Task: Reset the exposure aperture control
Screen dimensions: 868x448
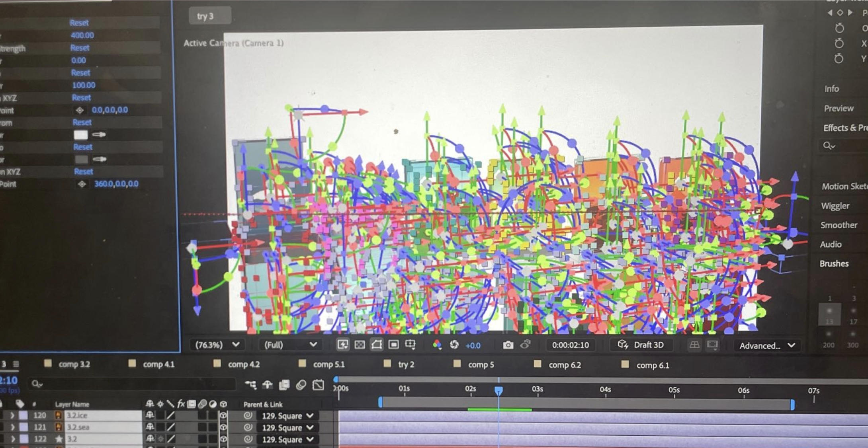Action: (454, 345)
